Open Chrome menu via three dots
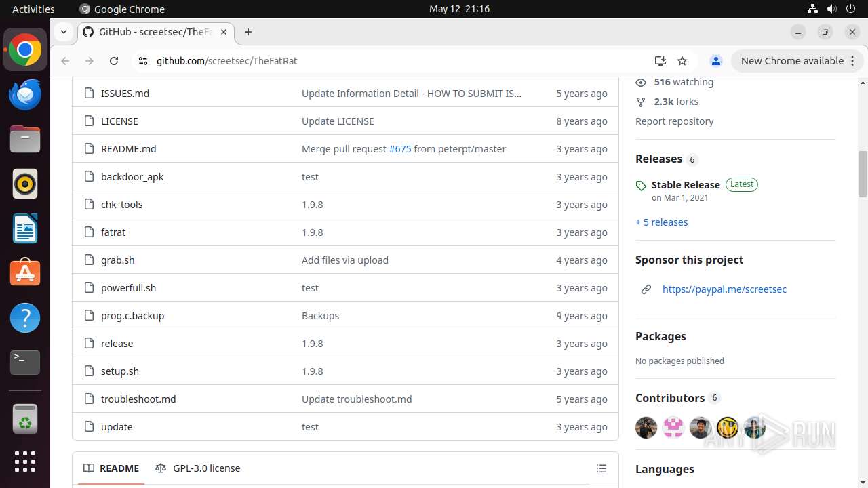The width and height of the screenshot is (868, 488). [x=852, y=61]
